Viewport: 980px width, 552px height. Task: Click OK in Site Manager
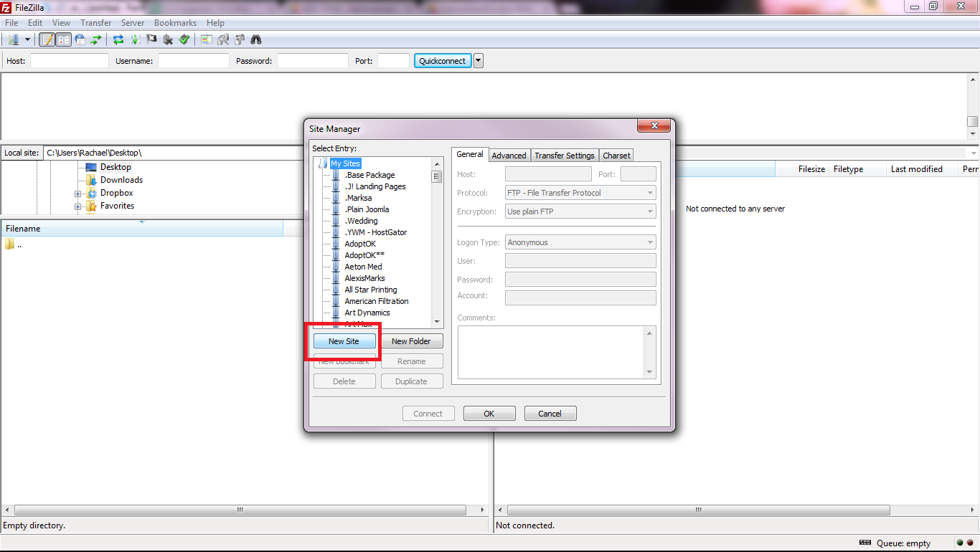pos(489,414)
